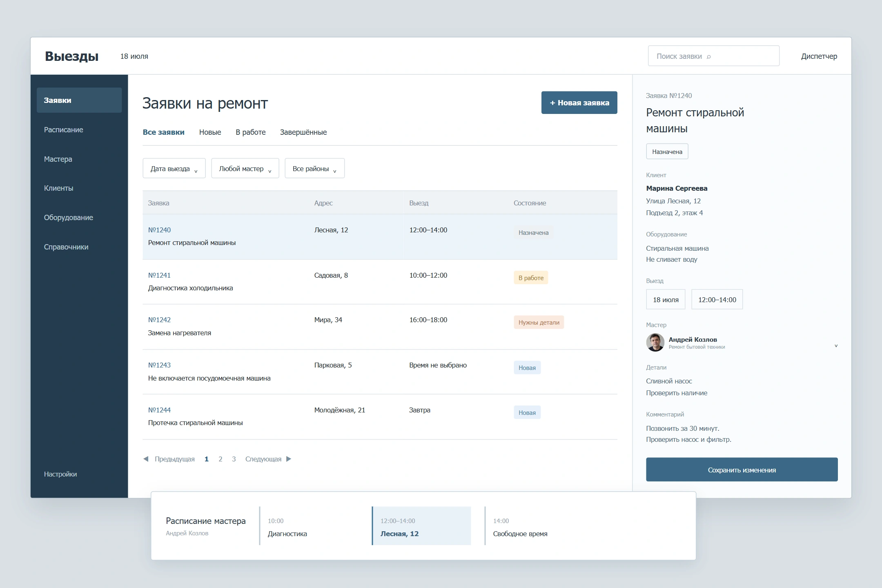Viewport: 882px width, 588px height.
Task: Switch to the Новые tab
Action: [x=210, y=132]
